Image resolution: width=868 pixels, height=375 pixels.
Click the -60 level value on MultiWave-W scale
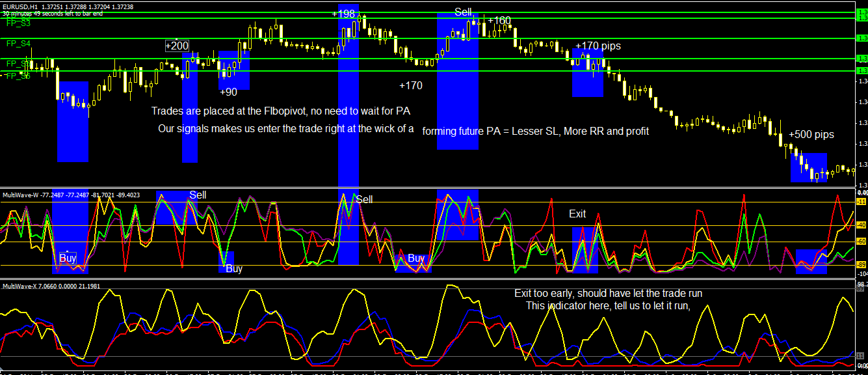(x=861, y=242)
